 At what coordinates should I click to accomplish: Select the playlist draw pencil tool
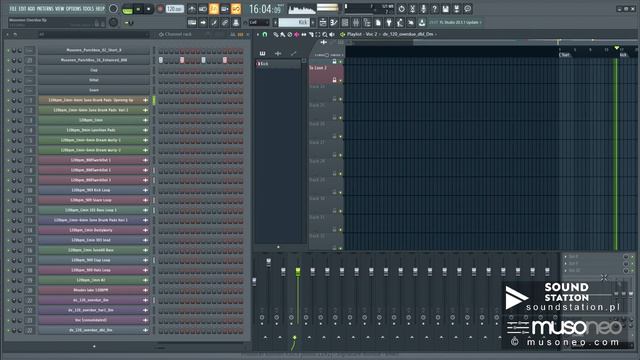tap(276, 35)
